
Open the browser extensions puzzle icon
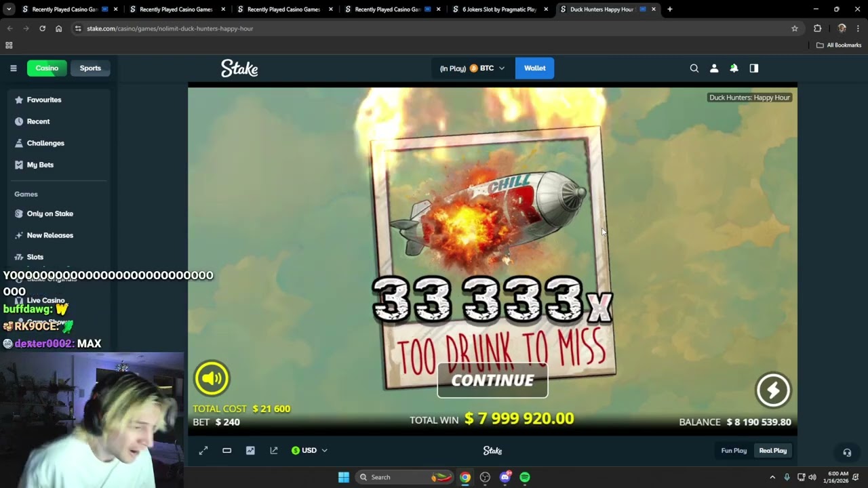817,28
